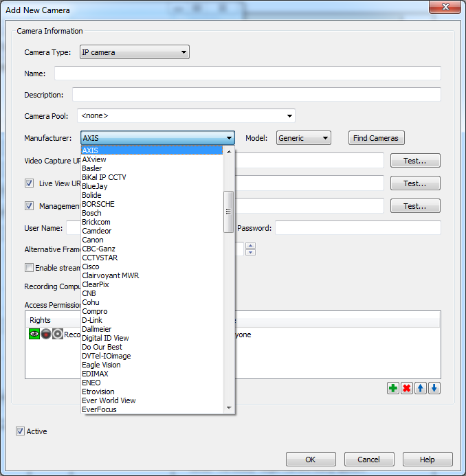Select Digital ID View manufacturer
Screen dimensions: 466x476
152,338
